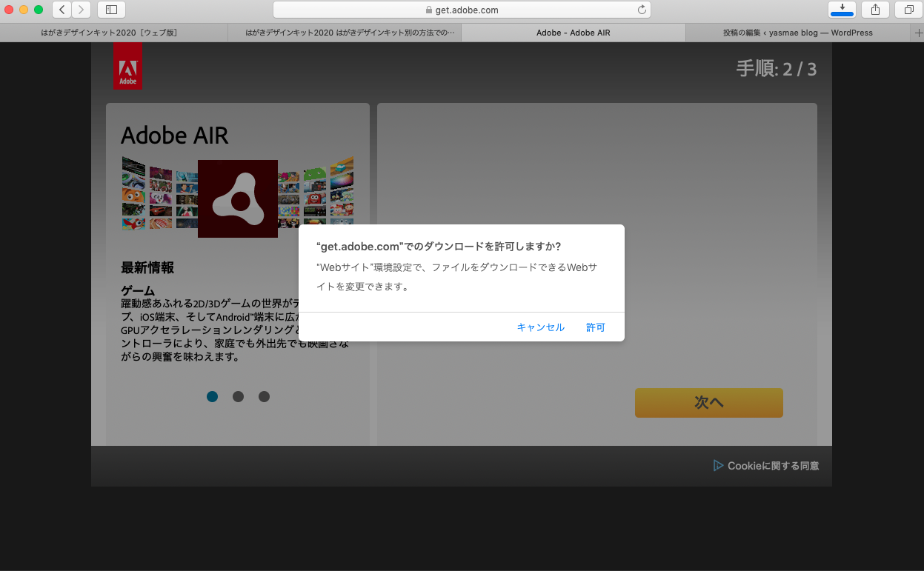Screen dimensions: 924x571
Task: Click the Adobe AIR logo image
Action: point(238,198)
